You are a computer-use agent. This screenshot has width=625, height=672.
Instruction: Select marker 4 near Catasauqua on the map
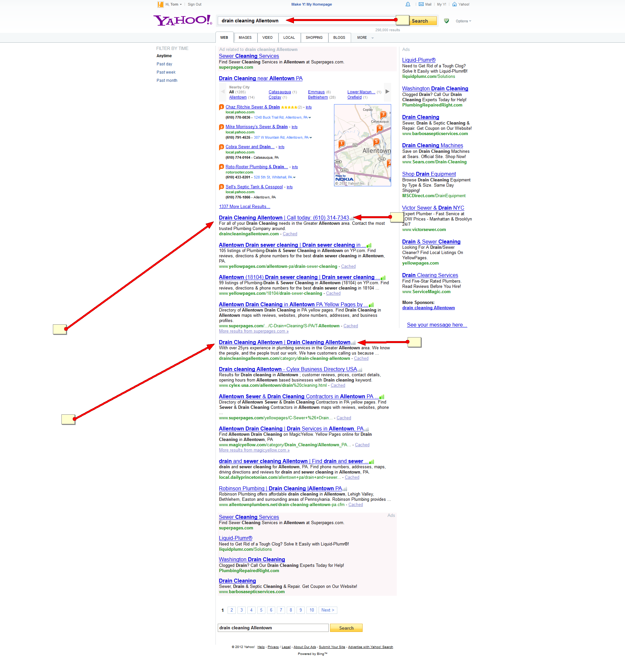(379, 128)
